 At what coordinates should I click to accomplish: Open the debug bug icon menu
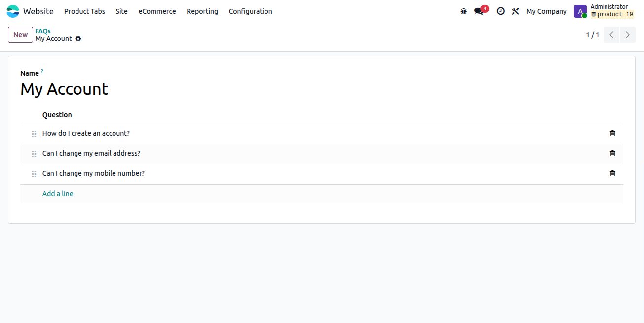pos(463,11)
